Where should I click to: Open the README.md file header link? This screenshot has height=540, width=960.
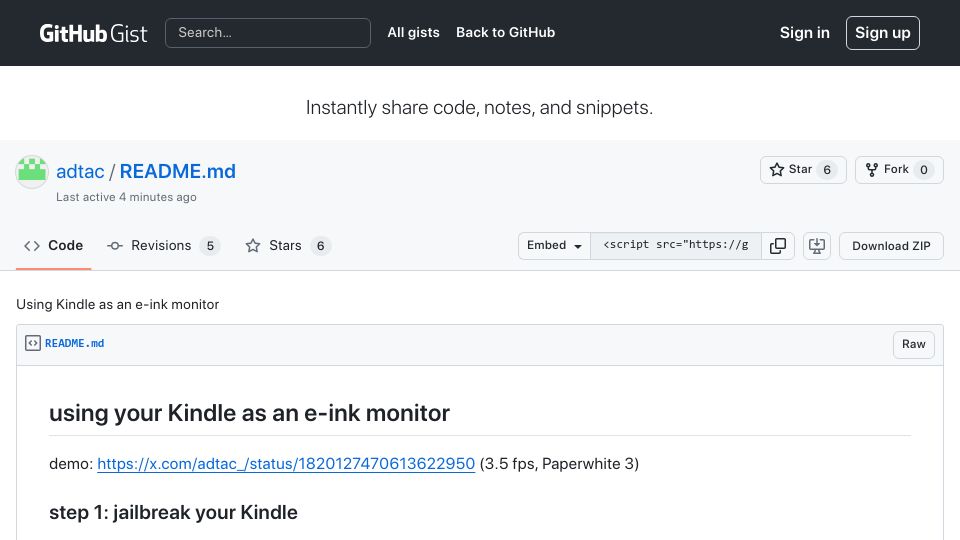coord(75,343)
